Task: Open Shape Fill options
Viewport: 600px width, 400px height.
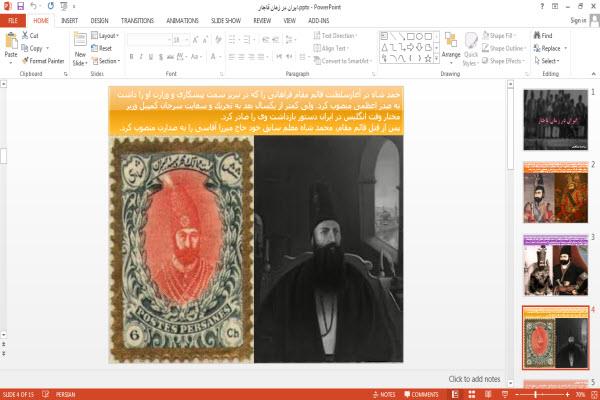Action: [499, 36]
